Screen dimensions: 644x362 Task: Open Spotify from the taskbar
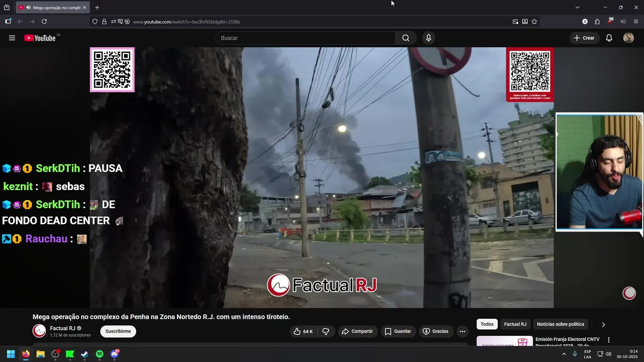(100, 354)
